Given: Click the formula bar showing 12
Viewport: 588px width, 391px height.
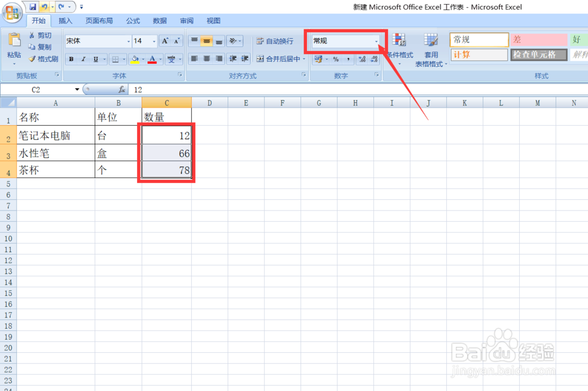Looking at the screenshot, I should click(x=358, y=89).
